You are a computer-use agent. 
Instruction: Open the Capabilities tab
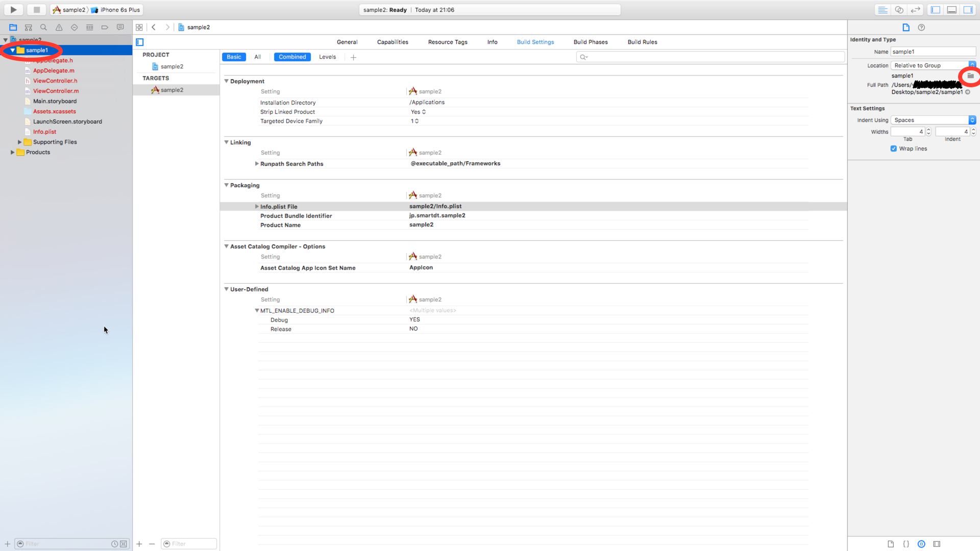pos(393,42)
